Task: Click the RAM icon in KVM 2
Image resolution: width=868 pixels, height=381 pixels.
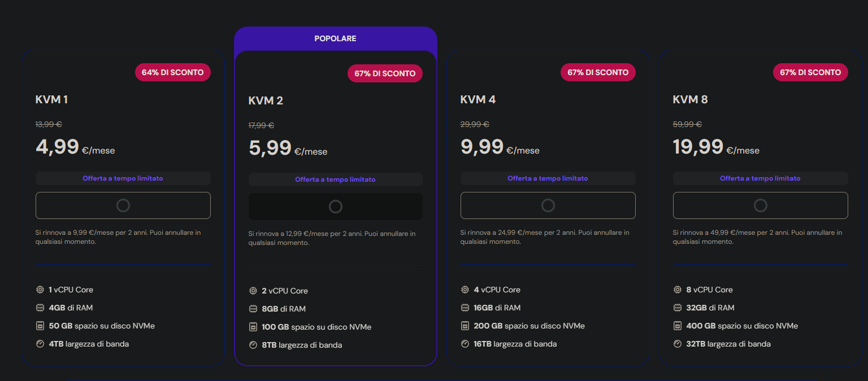Action: pos(253,309)
